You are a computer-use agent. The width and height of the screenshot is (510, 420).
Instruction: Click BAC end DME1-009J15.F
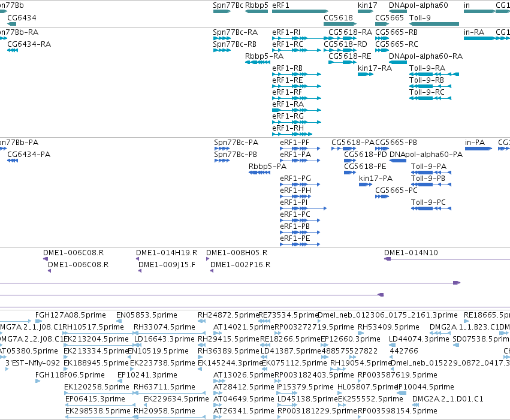[x=167, y=265]
